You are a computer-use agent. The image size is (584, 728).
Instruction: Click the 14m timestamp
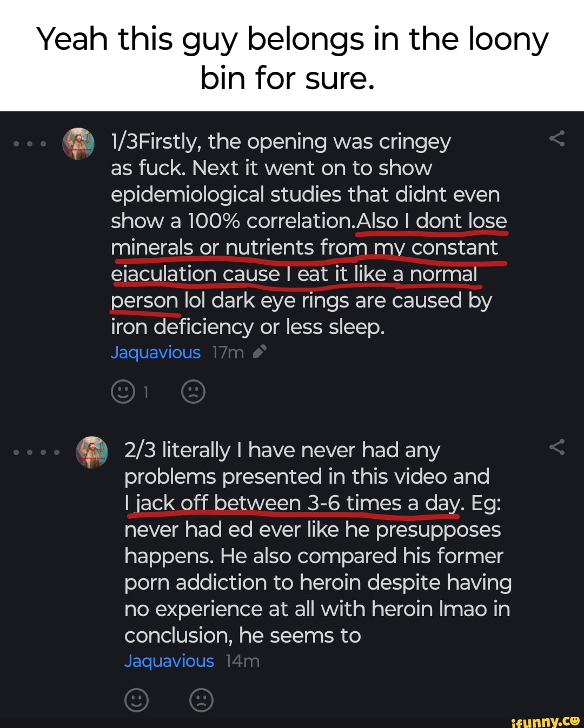coord(242,661)
